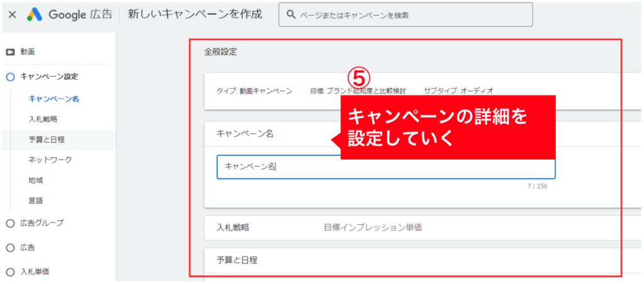The width and height of the screenshot is (644, 284).
Task: Click the 動画 video camera icon
Action: [x=10, y=52]
